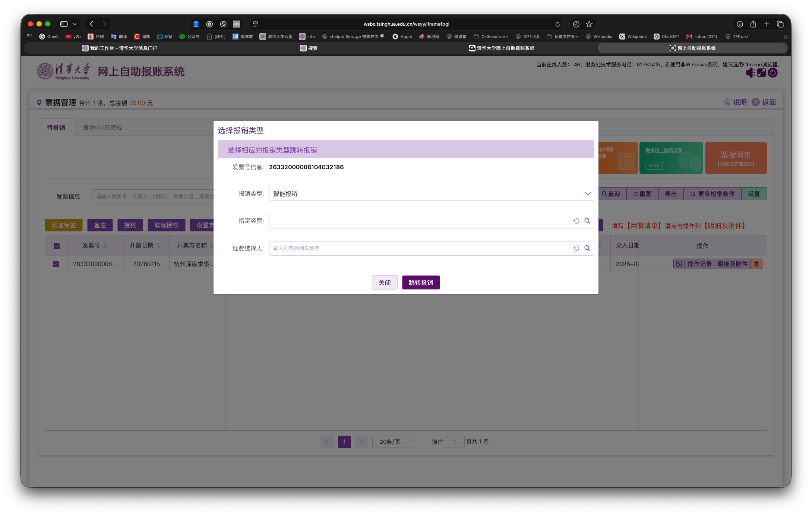Click the reset icon in the 经费选择人 field
812x515 pixels.
(576, 248)
